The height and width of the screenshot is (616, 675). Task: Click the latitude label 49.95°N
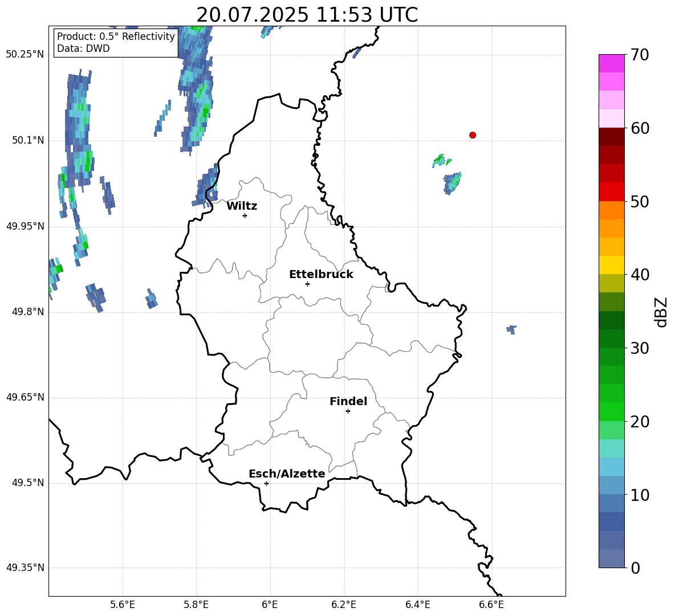coord(25,226)
